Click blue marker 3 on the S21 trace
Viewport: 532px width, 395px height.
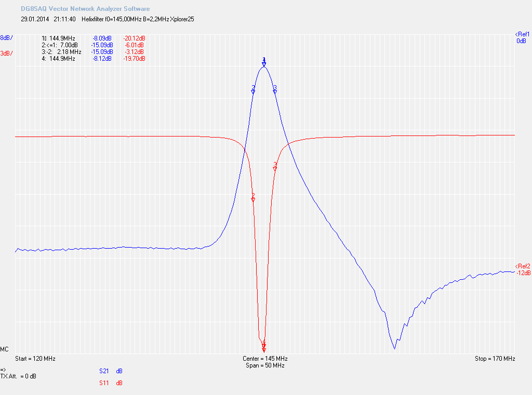pyautogui.click(x=275, y=90)
